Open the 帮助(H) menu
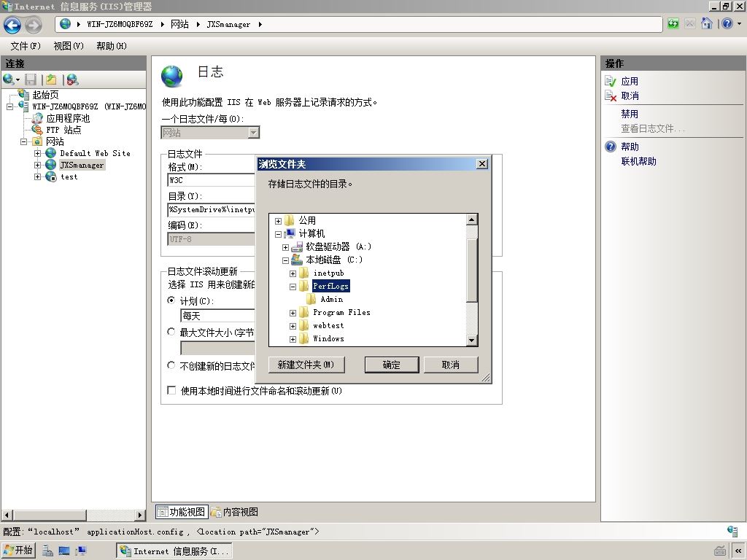 click(112, 46)
